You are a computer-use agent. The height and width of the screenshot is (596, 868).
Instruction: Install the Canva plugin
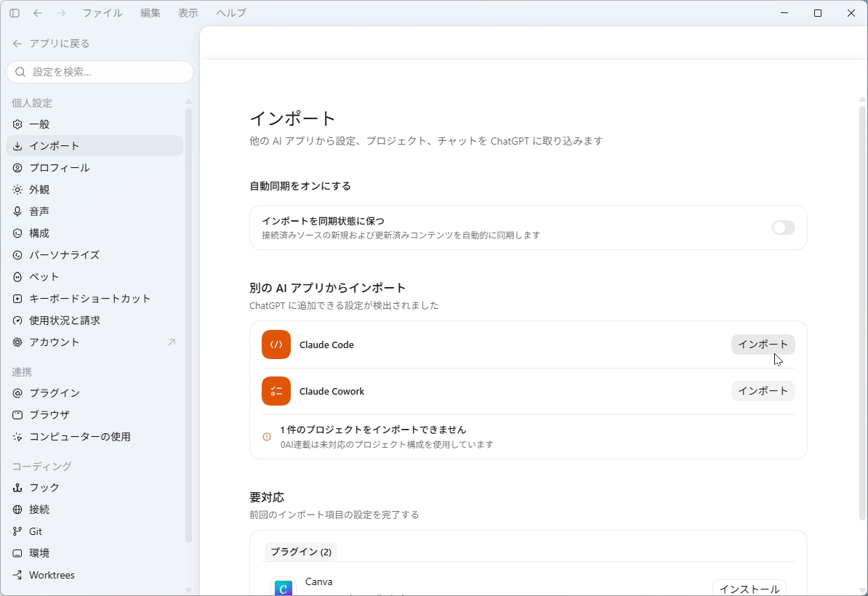749,588
